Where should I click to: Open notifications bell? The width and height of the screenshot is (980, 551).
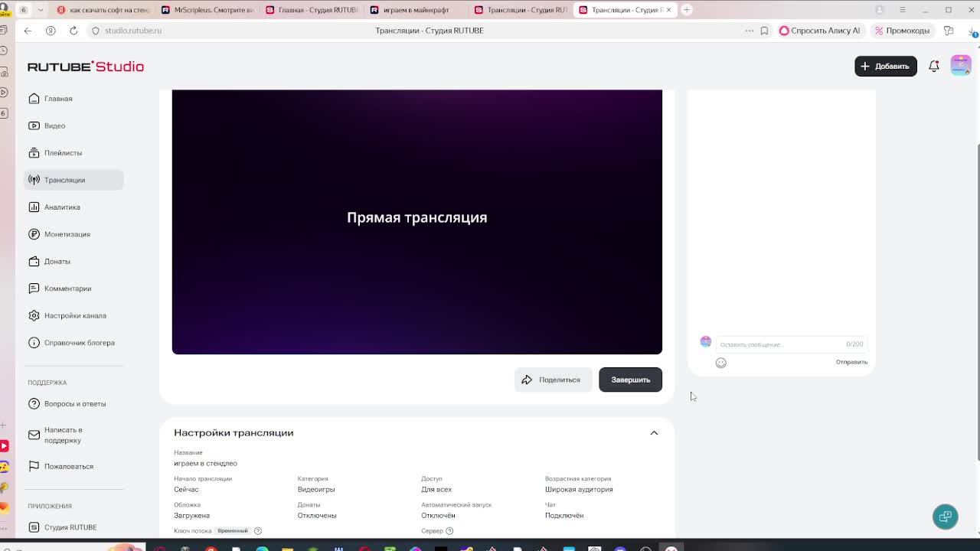[933, 66]
